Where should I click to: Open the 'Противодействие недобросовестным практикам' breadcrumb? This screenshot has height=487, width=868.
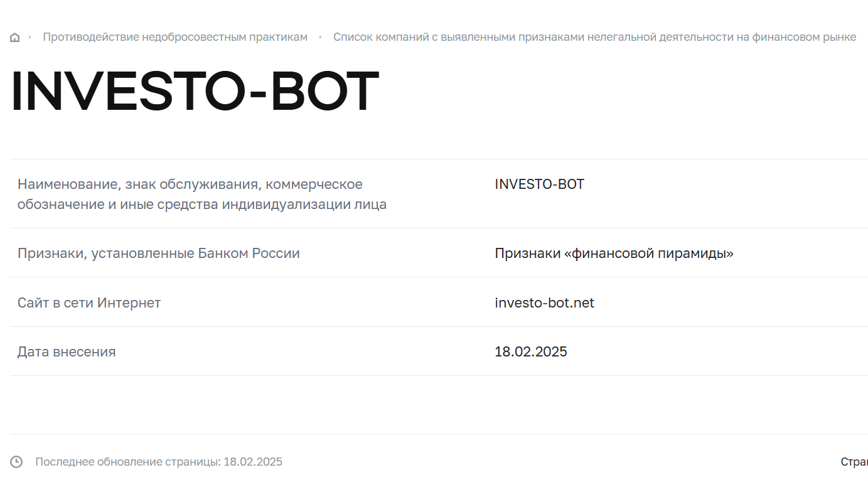(x=175, y=37)
